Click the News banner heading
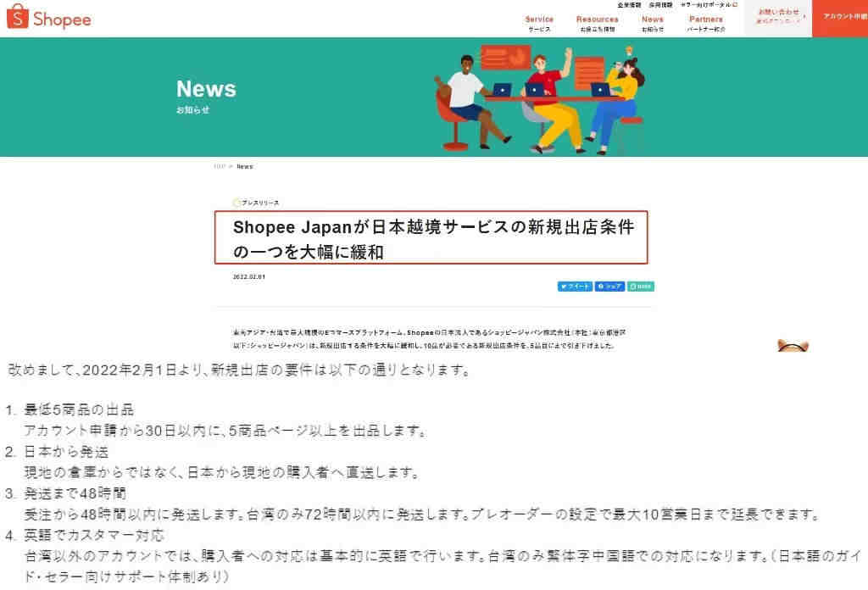The image size is (868, 590). tap(206, 89)
